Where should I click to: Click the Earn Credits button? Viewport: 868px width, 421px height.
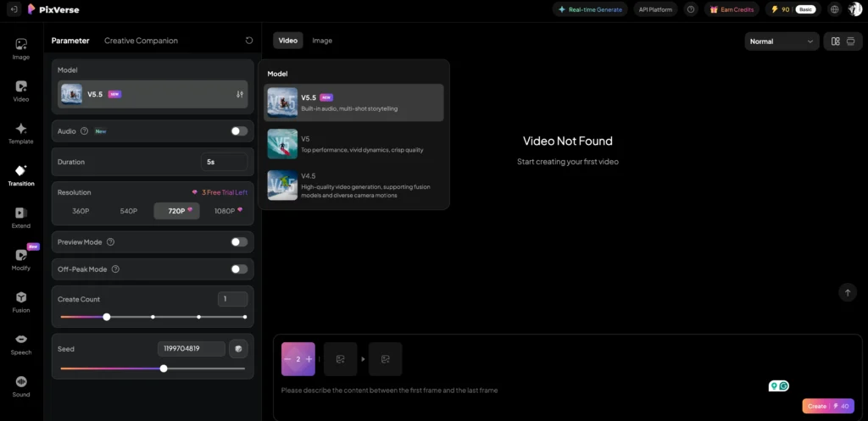pyautogui.click(x=732, y=9)
